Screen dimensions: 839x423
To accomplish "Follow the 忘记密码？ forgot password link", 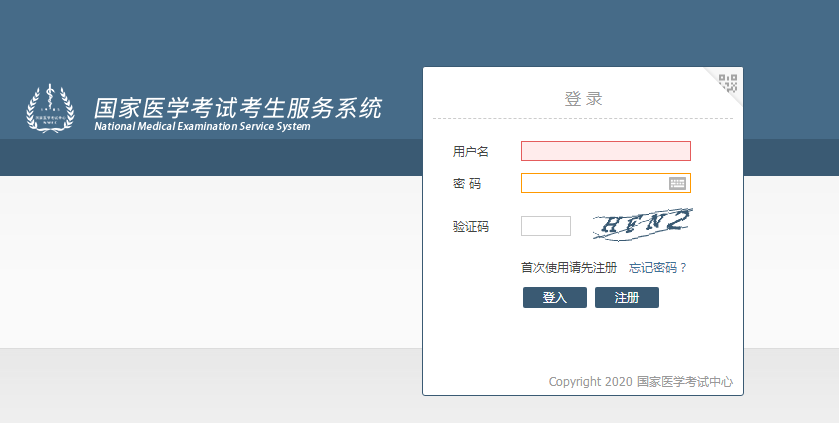I will point(657,268).
